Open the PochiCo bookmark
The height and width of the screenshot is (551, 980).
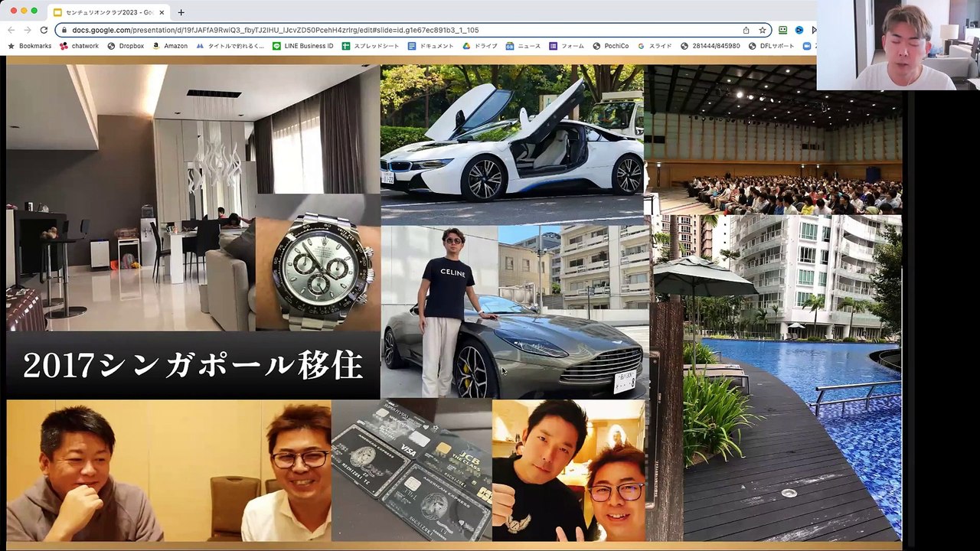click(x=611, y=46)
